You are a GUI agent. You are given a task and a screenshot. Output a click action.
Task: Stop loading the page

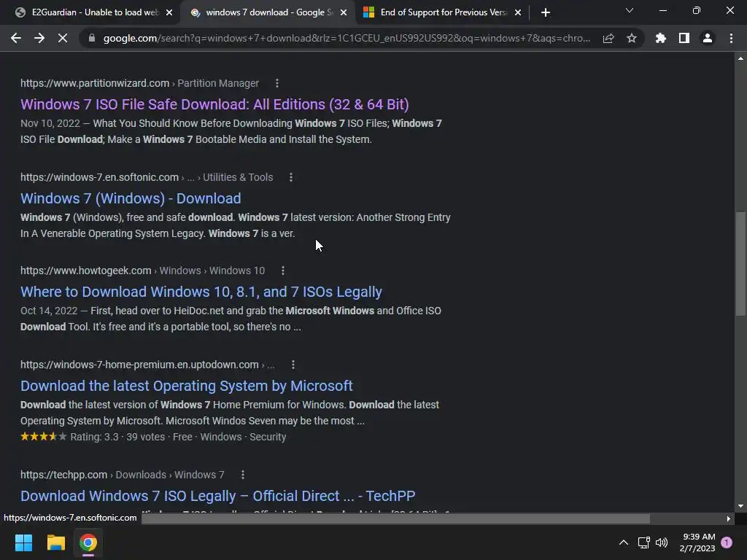click(x=63, y=38)
